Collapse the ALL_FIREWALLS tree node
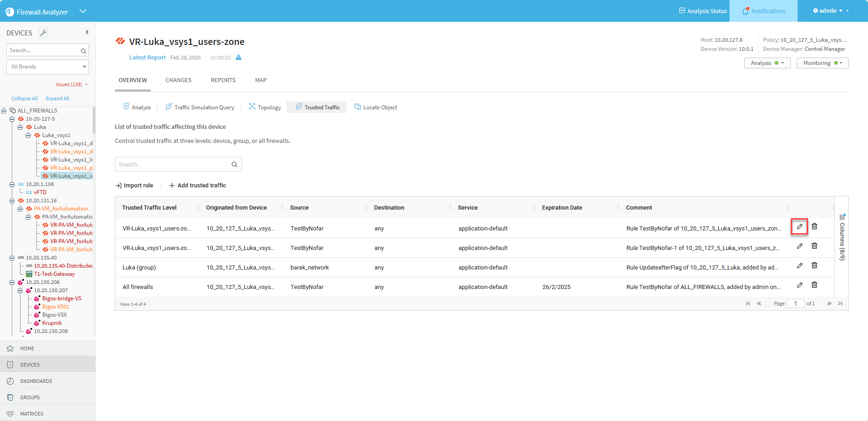868x421 pixels. (x=4, y=111)
